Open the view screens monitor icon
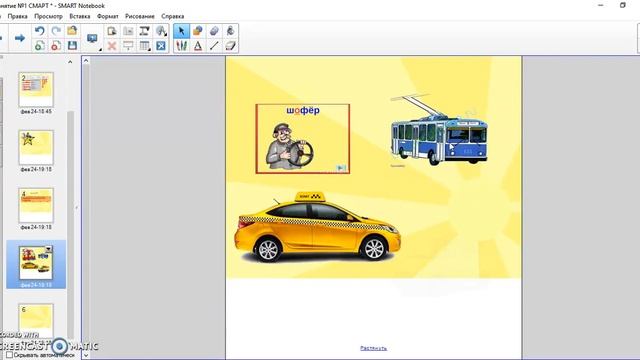 point(92,38)
